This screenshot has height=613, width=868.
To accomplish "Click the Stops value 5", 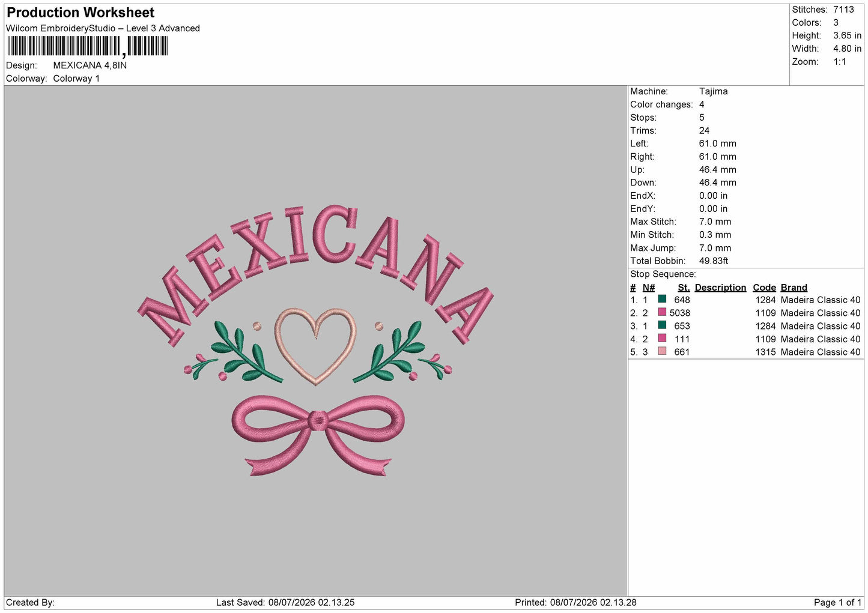I will 702,118.
